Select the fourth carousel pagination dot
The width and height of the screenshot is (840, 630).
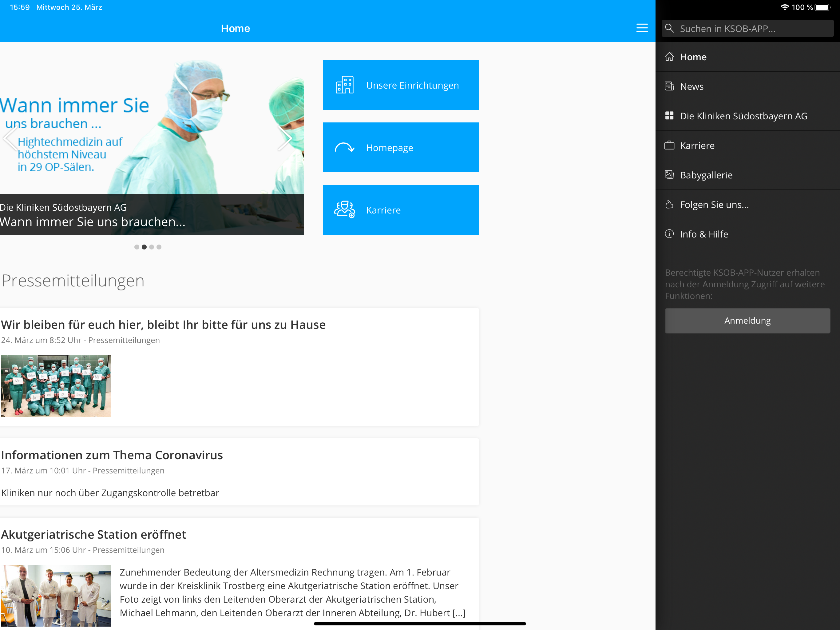pos(159,247)
